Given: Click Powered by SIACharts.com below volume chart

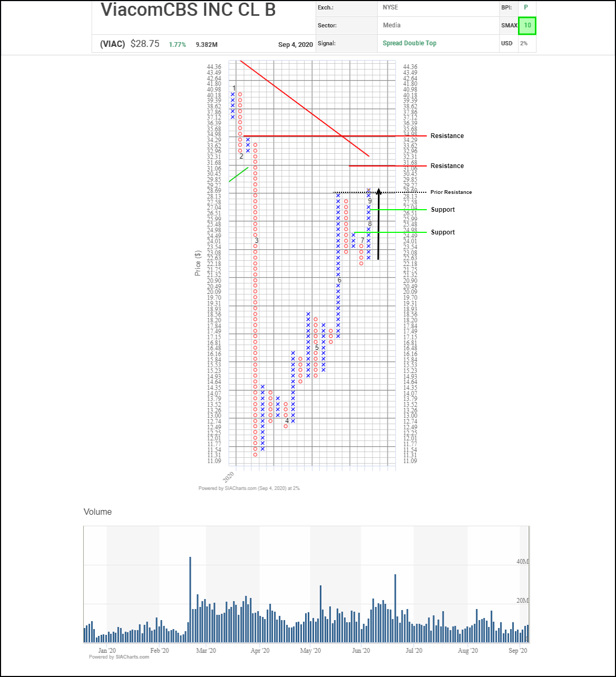Looking at the screenshot, I should pyautogui.click(x=119, y=657).
